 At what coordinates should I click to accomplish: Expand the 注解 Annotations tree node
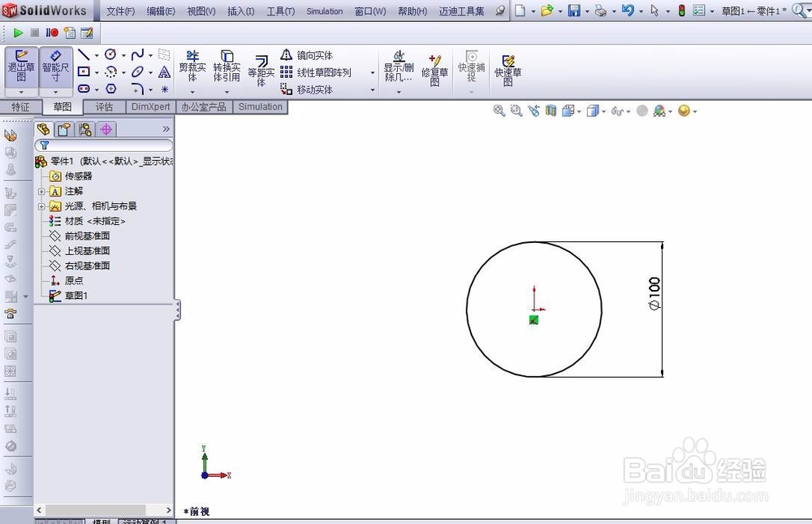tap(41, 191)
